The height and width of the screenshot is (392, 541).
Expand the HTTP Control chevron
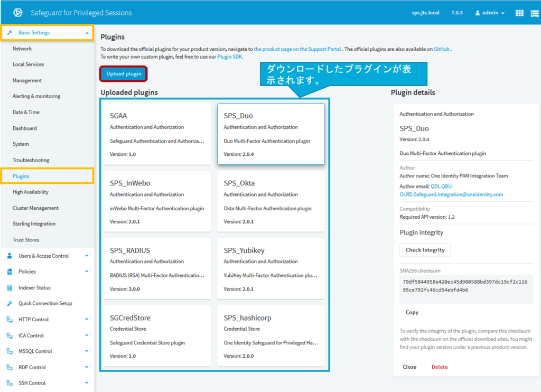87,319
